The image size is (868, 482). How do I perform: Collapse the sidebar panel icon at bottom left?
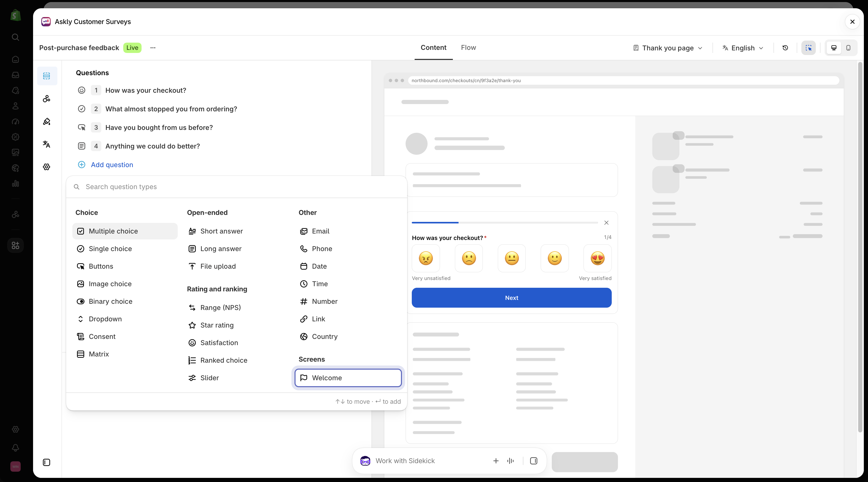[x=47, y=462]
